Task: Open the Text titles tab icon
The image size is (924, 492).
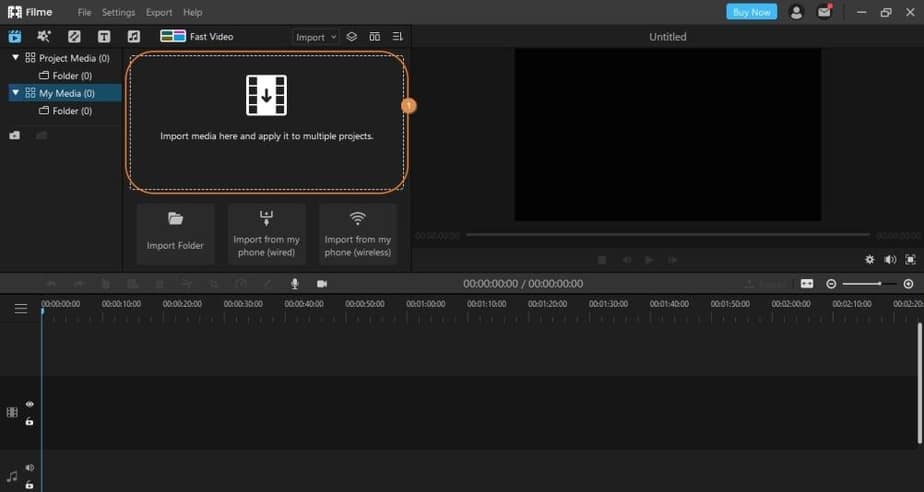Action: pyautogui.click(x=104, y=37)
